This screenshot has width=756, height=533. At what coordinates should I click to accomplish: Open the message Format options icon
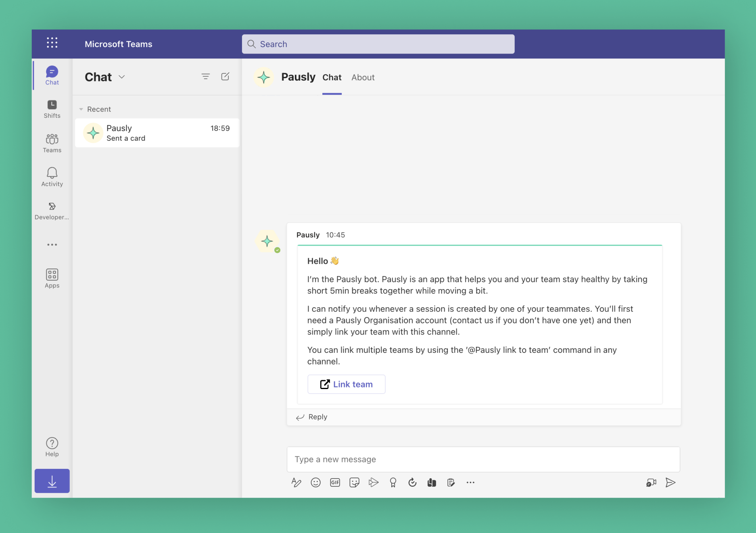pos(296,483)
